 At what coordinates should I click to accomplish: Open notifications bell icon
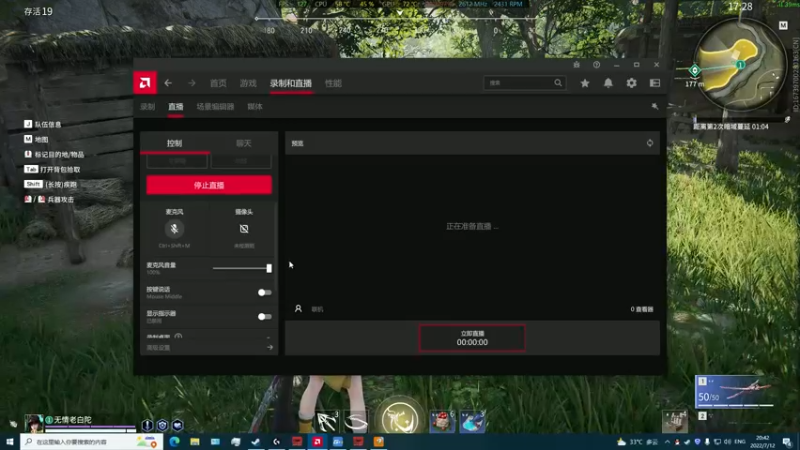coord(608,83)
